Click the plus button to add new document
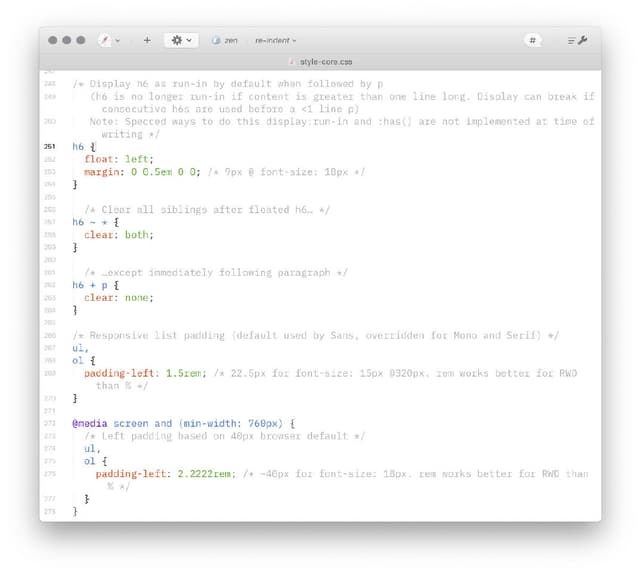The image size is (640, 573). tap(147, 40)
